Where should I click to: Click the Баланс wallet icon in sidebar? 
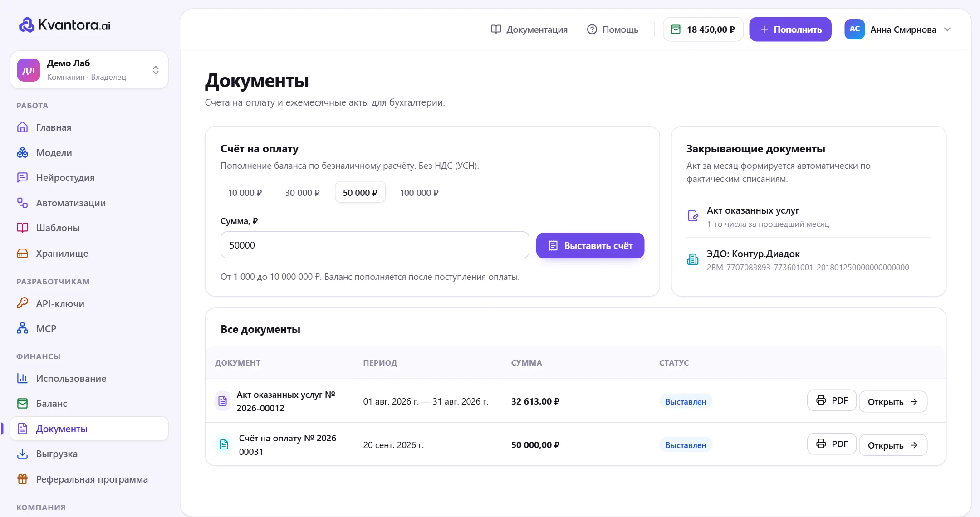(x=22, y=403)
